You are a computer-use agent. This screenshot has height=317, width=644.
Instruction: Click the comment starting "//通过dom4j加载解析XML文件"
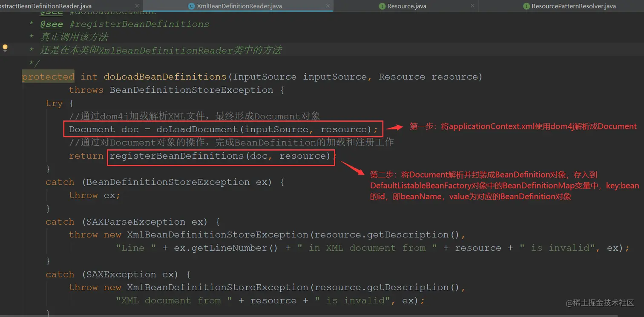(195, 116)
